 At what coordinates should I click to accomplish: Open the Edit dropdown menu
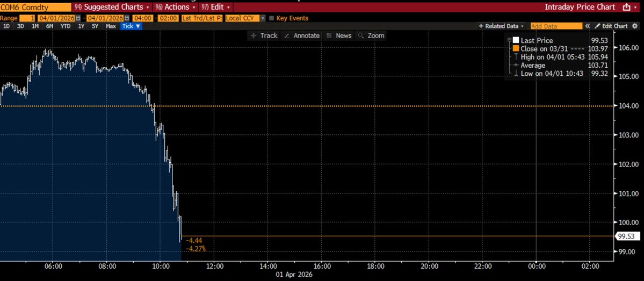click(x=215, y=7)
